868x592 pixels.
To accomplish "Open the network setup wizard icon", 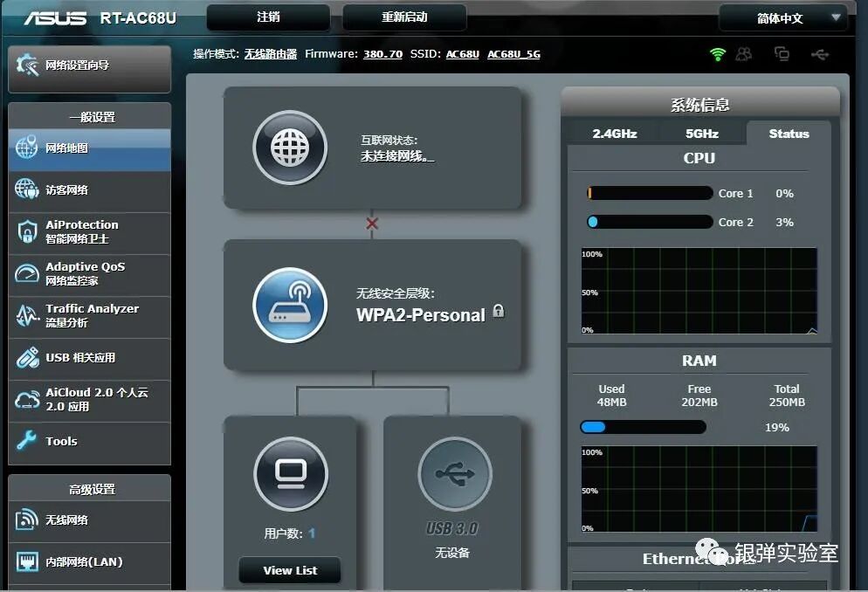I will pos(26,65).
